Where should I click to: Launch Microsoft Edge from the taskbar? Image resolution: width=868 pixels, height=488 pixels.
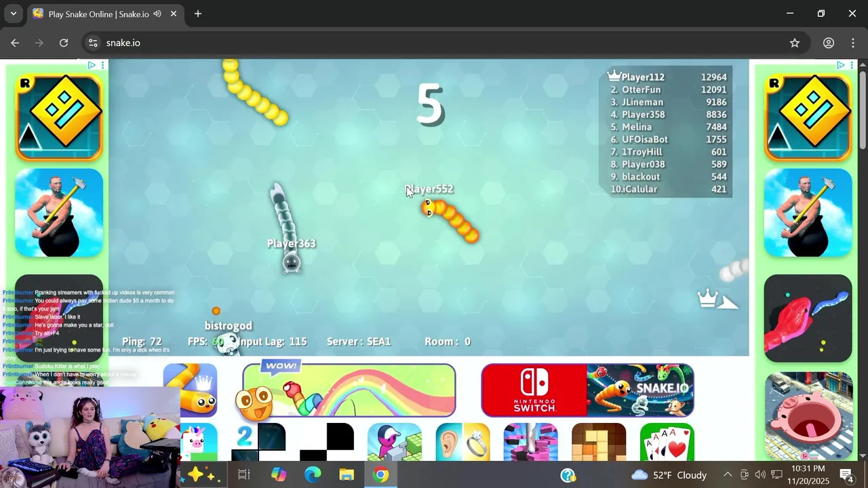313,475
